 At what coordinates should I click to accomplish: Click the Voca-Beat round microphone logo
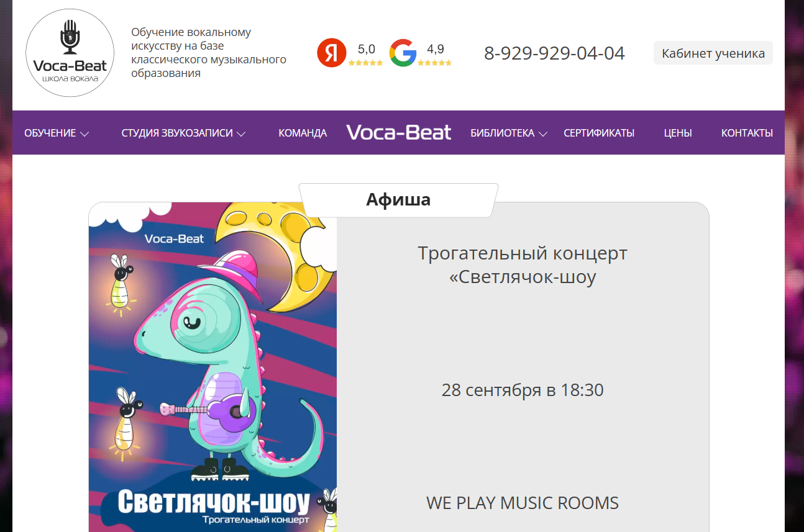coord(70,53)
